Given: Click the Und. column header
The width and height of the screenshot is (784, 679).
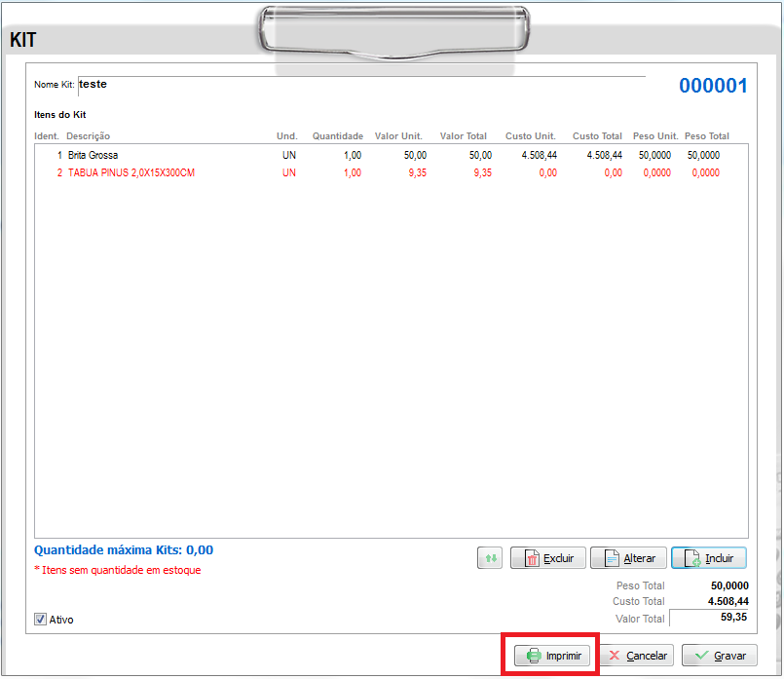Looking at the screenshot, I should click(x=286, y=136).
